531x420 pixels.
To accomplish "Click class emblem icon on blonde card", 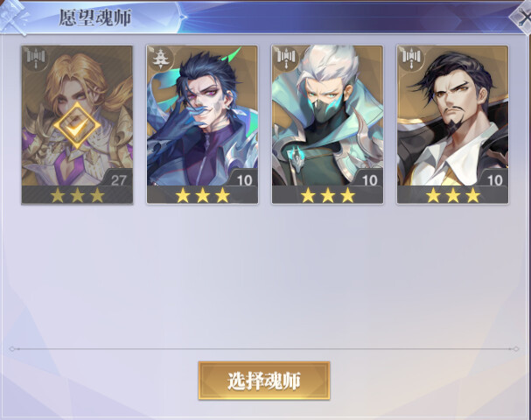I will [x=36, y=59].
